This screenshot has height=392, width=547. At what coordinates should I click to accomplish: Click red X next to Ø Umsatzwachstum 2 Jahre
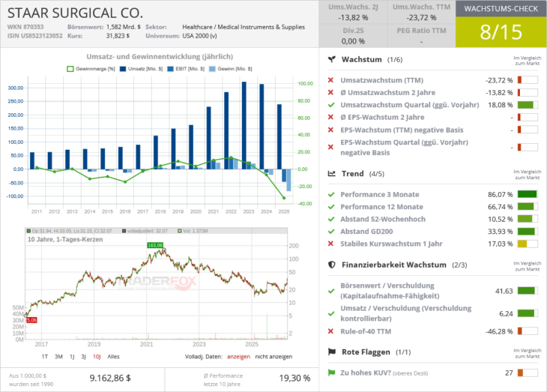point(330,92)
